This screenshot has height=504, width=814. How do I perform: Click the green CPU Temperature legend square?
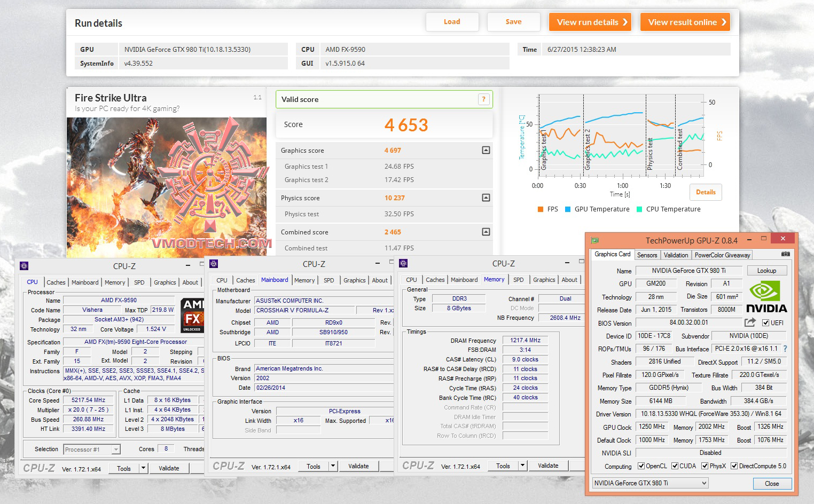click(x=639, y=209)
